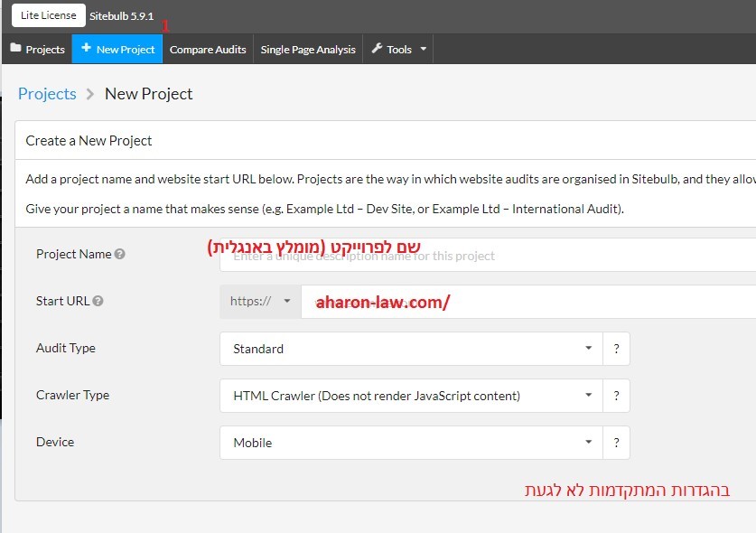Image resolution: width=756 pixels, height=533 pixels.
Task: Open the Device Mobile dropdown
Action: click(411, 443)
